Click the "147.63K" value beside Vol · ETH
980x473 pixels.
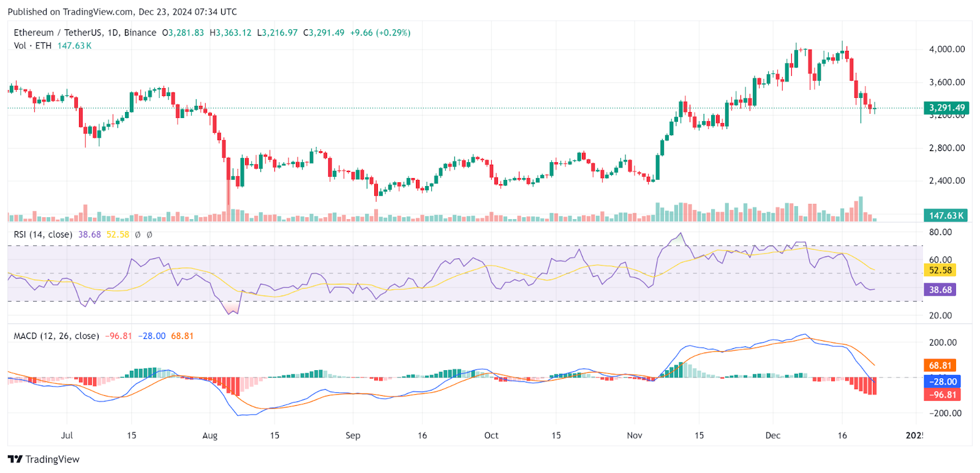pos(75,46)
